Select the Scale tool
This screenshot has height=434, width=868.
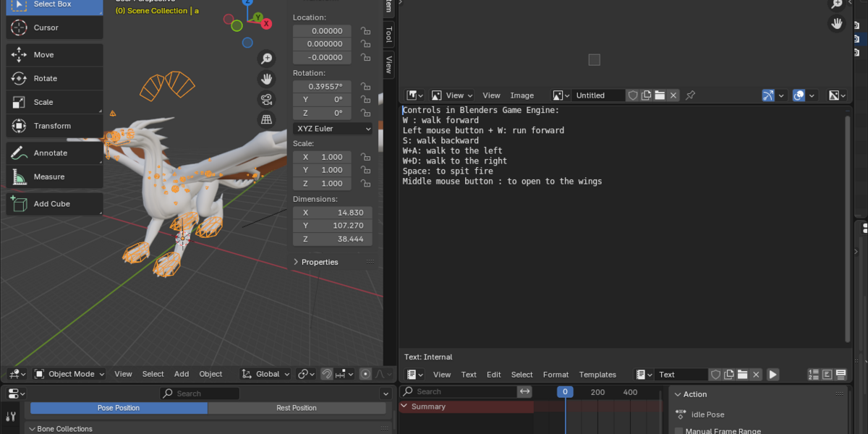pos(54,102)
